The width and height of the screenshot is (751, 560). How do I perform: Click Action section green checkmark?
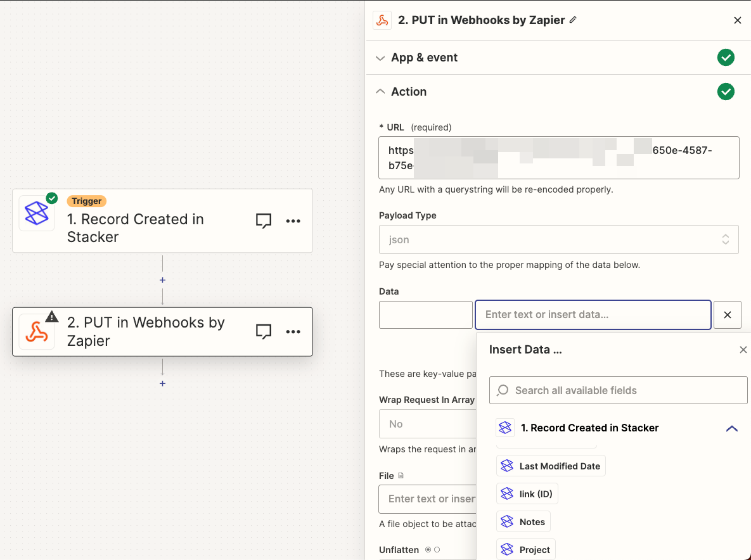click(x=726, y=91)
